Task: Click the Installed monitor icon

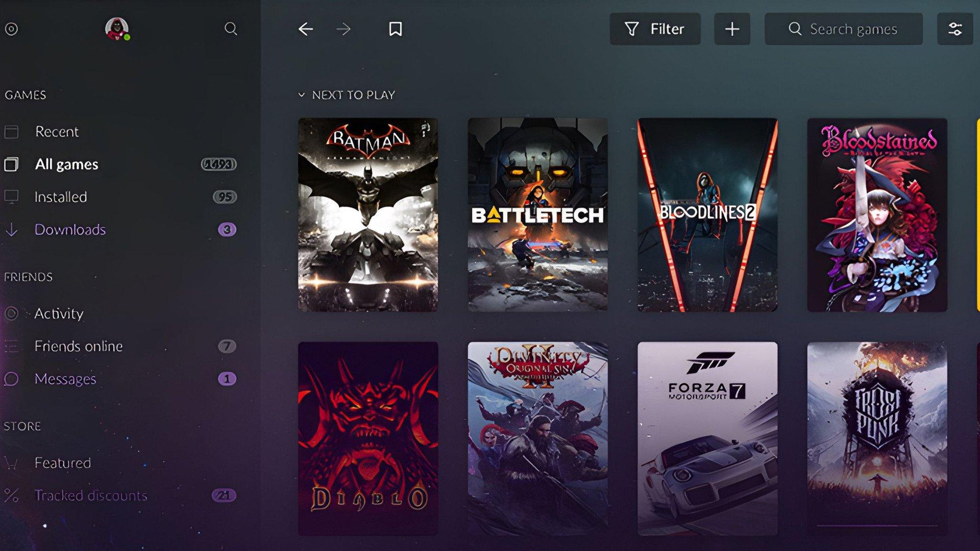Action: click(x=11, y=197)
